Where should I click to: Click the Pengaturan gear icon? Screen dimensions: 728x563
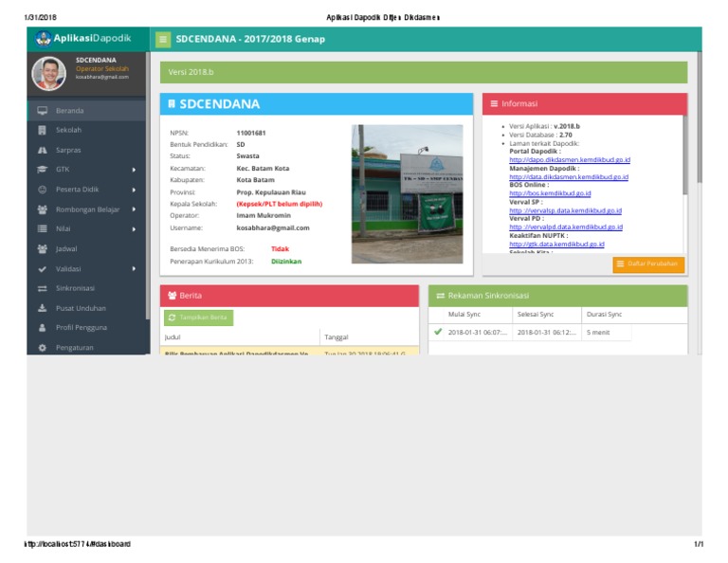[43, 348]
